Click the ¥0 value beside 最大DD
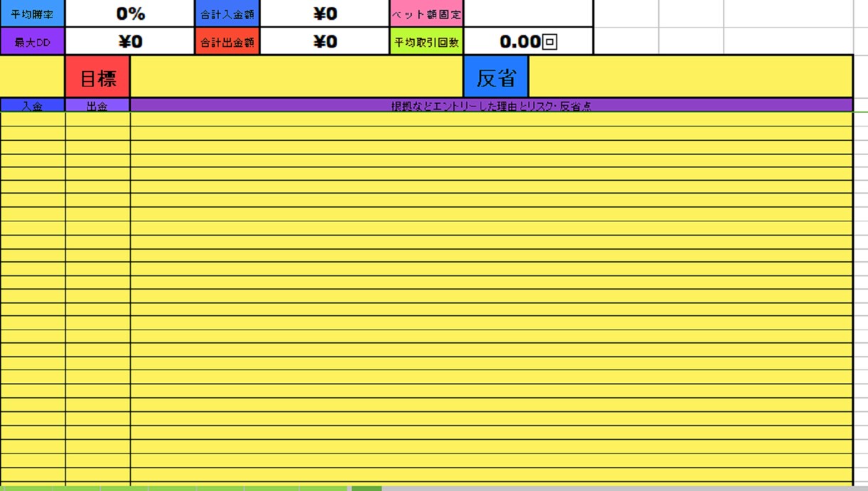Viewport: 868px width, 491px height. (129, 42)
